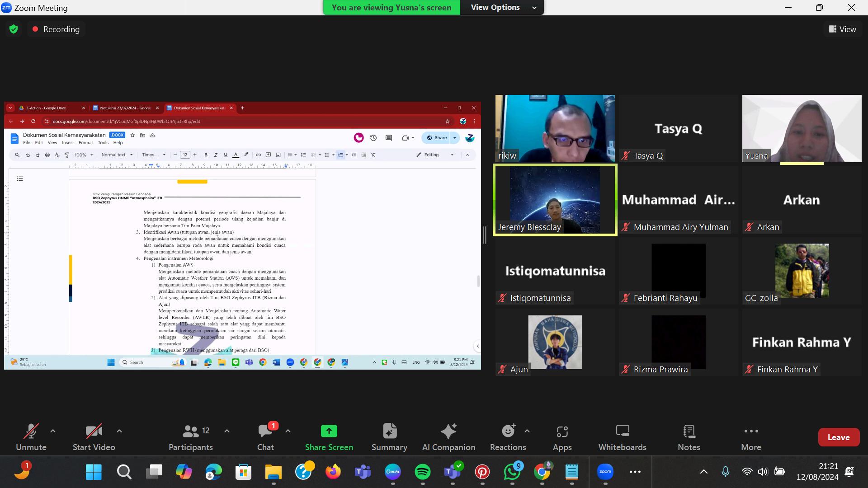Open the Whiteboards tool

click(622, 437)
